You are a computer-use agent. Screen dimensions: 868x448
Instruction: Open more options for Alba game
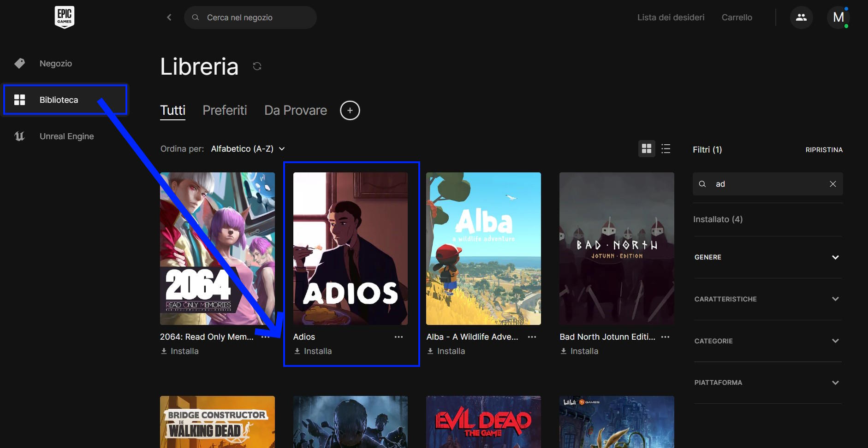point(532,337)
